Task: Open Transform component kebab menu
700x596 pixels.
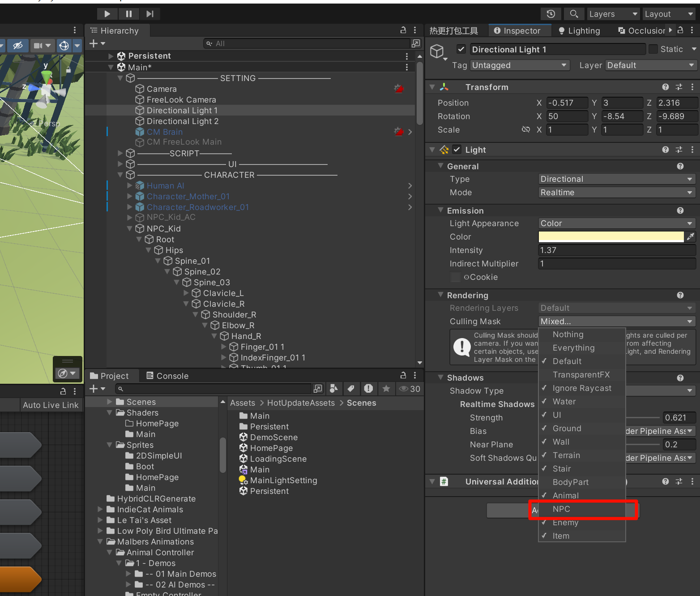Action: (692, 87)
